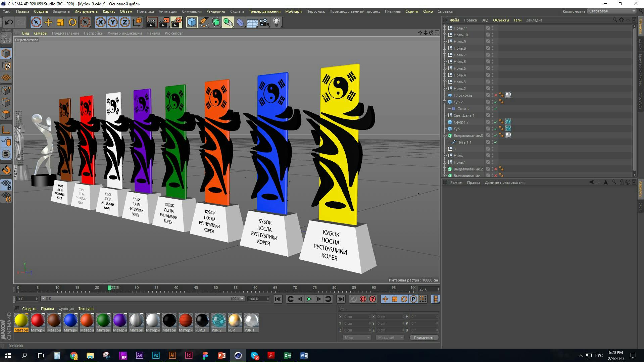Open Текстура menu in Material Manager
644x362 pixels.
86,309
